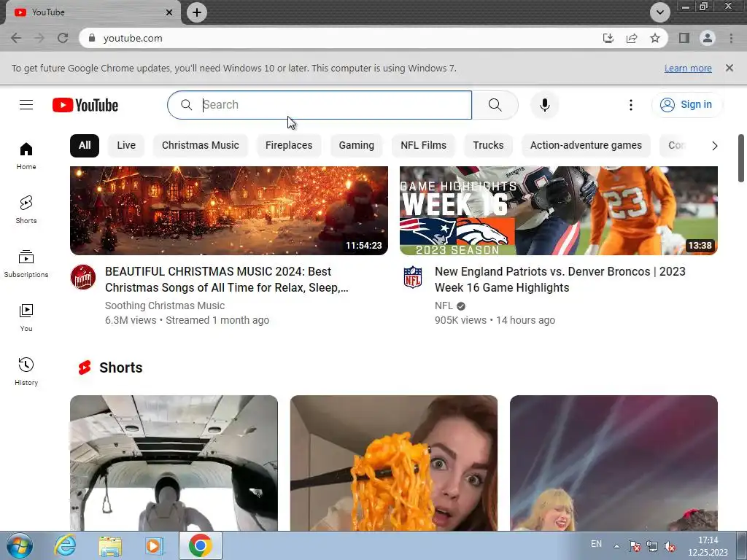Viewport: 747px width, 560px height.
Task: Reload the page in Chrome
Action: [63, 38]
